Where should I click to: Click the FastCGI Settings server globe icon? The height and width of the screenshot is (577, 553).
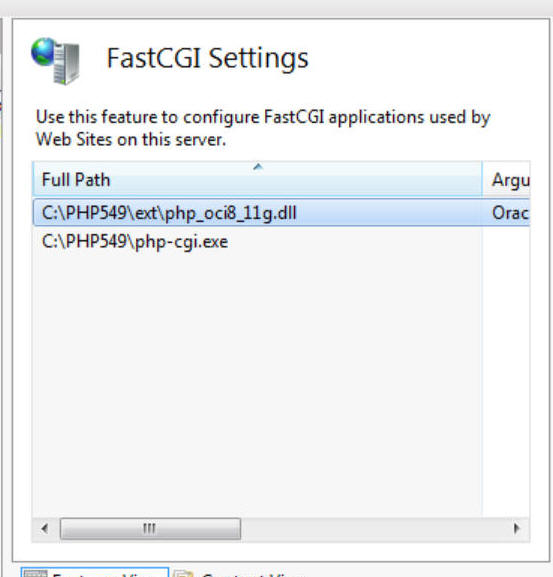55,61
